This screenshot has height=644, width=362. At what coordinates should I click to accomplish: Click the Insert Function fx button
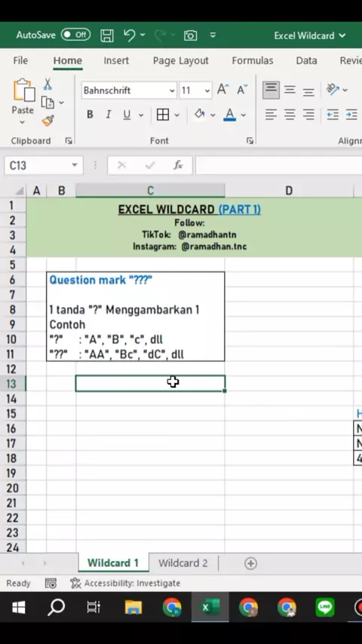pyautogui.click(x=178, y=165)
